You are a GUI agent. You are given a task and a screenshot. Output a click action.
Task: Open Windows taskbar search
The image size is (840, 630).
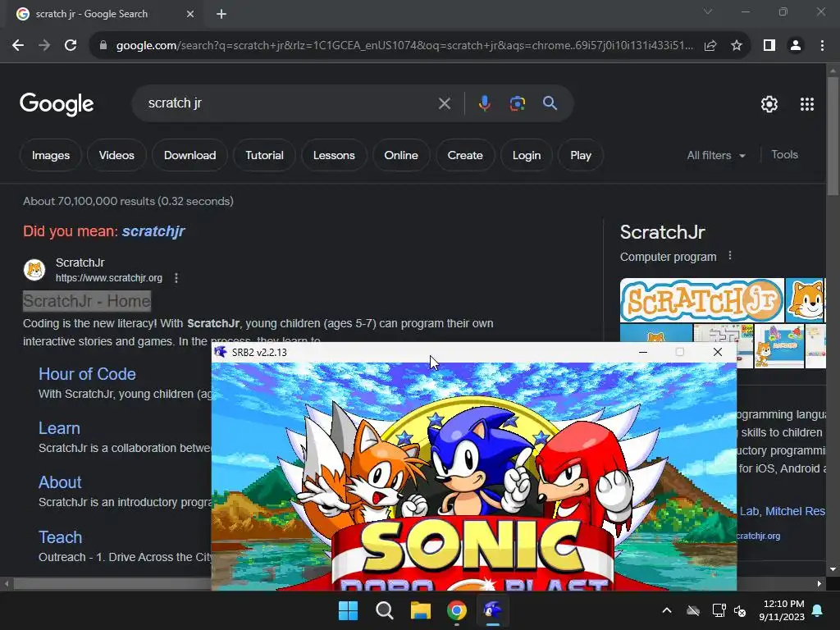pos(384,610)
